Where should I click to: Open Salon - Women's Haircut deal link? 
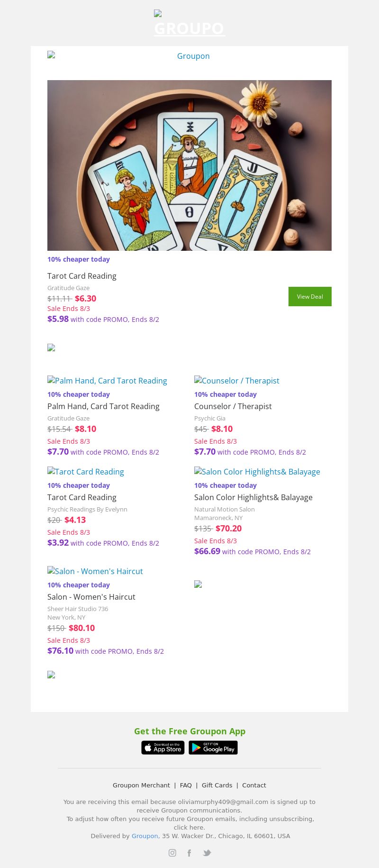coord(95,571)
